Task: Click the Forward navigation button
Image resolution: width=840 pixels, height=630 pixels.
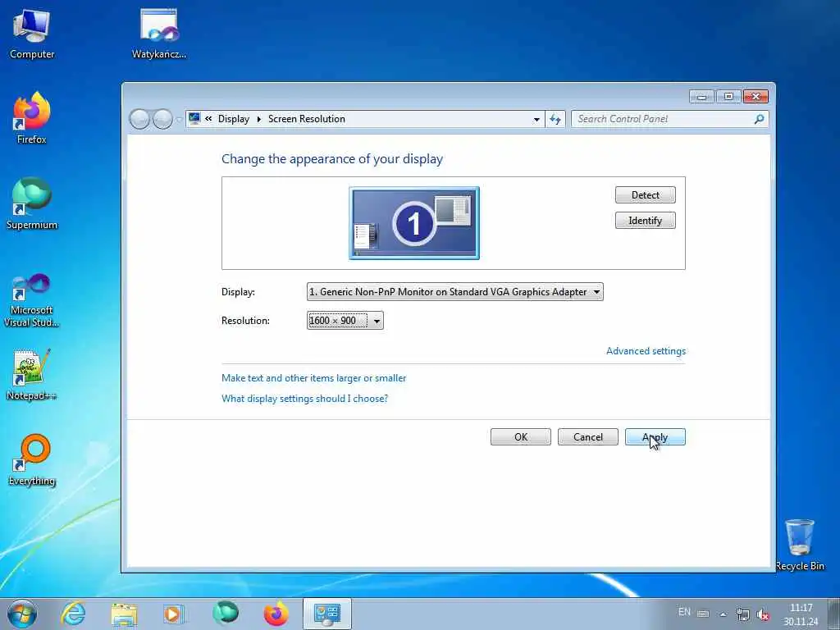Action: click(x=162, y=119)
